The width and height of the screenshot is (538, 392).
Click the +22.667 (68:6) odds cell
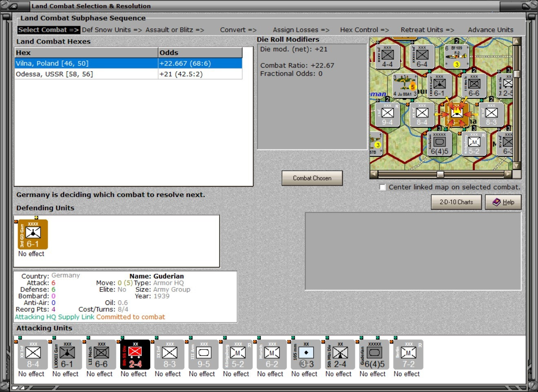[200, 64]
